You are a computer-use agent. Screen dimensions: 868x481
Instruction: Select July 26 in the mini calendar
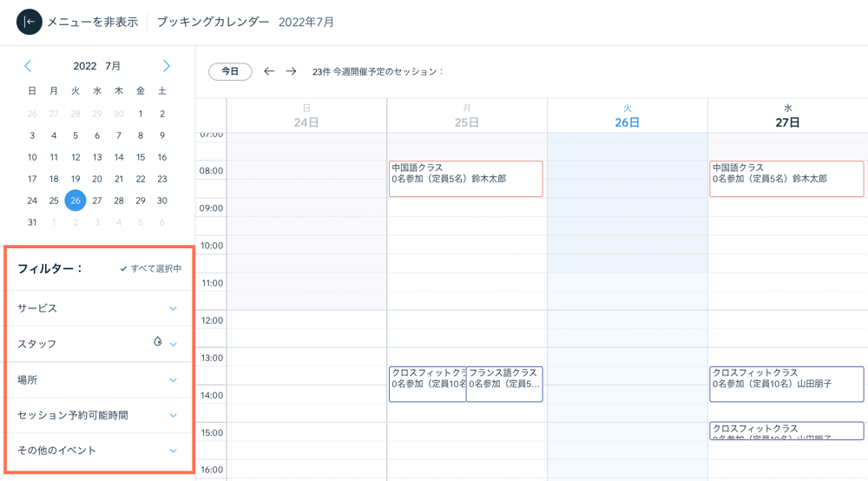click(76, 201)
